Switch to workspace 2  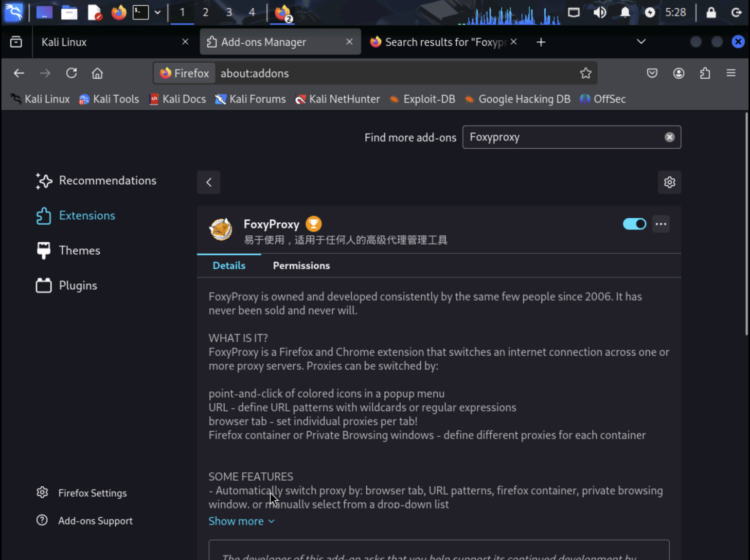(206, 13)
